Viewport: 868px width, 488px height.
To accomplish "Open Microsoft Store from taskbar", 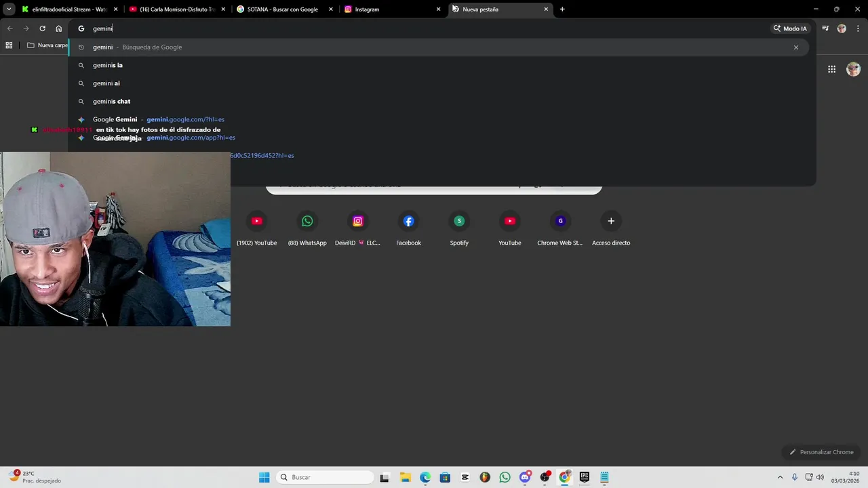I will [x=445, y=477].
